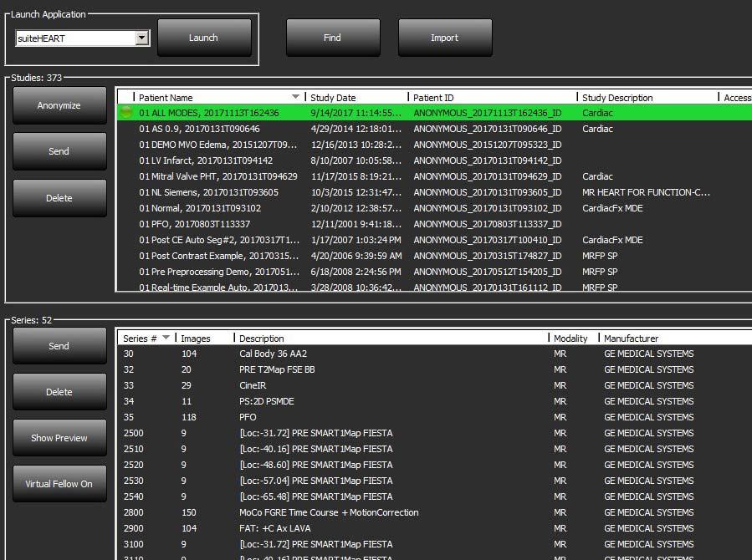Select series 30 Cal Body 36 AA2

tap(434, 354)
